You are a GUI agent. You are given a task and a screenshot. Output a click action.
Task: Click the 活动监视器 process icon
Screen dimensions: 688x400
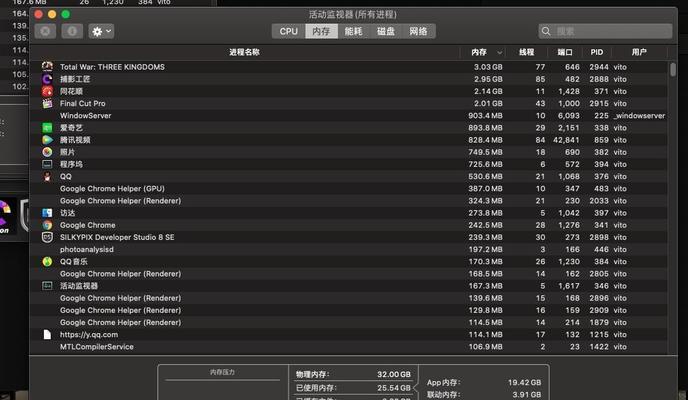coord(47,286)
